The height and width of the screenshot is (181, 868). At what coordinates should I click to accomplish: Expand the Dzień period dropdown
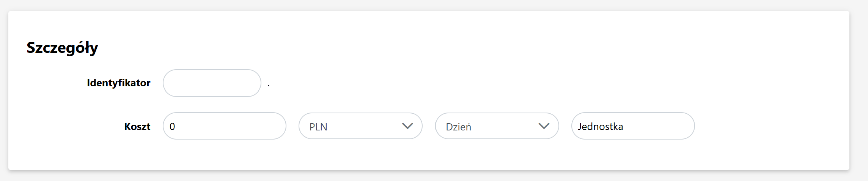coord(496,126)
